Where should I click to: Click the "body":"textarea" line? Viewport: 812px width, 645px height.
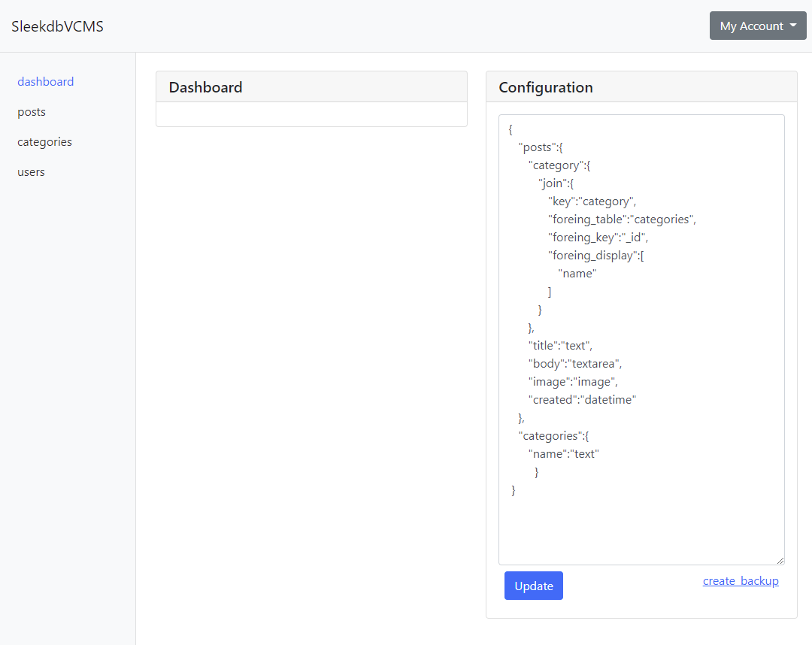[x=575, y=364]
